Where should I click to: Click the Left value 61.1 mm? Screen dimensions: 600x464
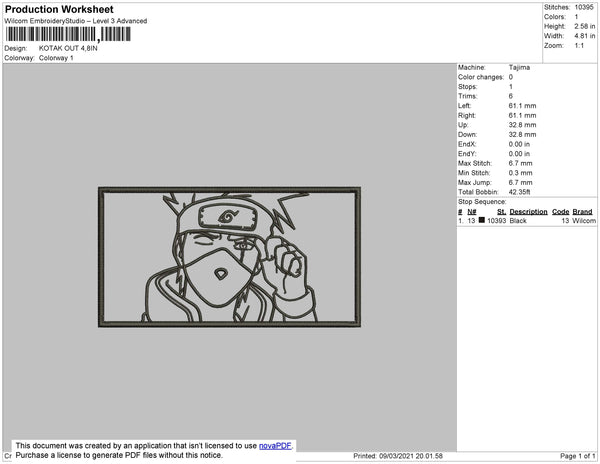point(522,106)
